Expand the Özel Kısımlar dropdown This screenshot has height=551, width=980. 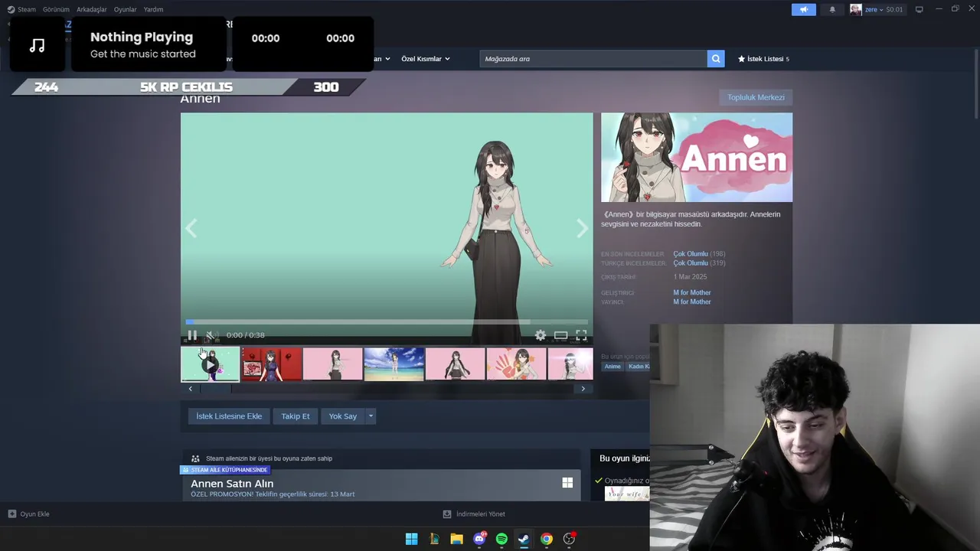click(x=426, y=59)
